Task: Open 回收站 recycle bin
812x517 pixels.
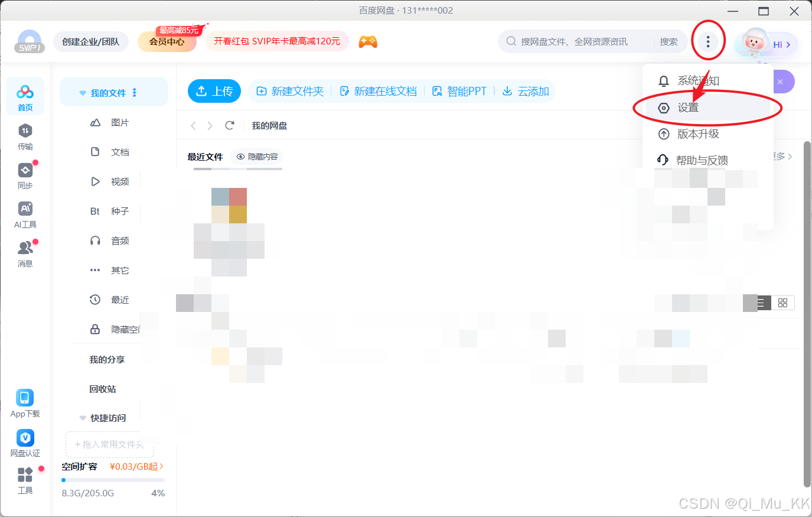Action: [x=103, y=389]
